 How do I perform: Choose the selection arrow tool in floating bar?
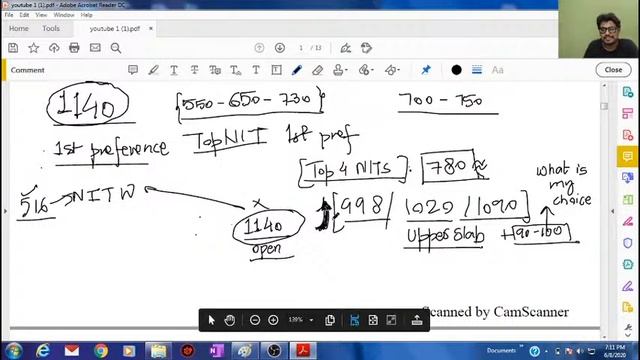[x=211, y=320]
